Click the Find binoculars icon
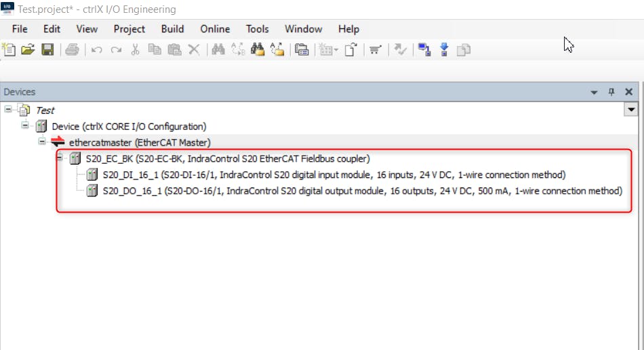The image size is (644, 350). tap(218, 50)
